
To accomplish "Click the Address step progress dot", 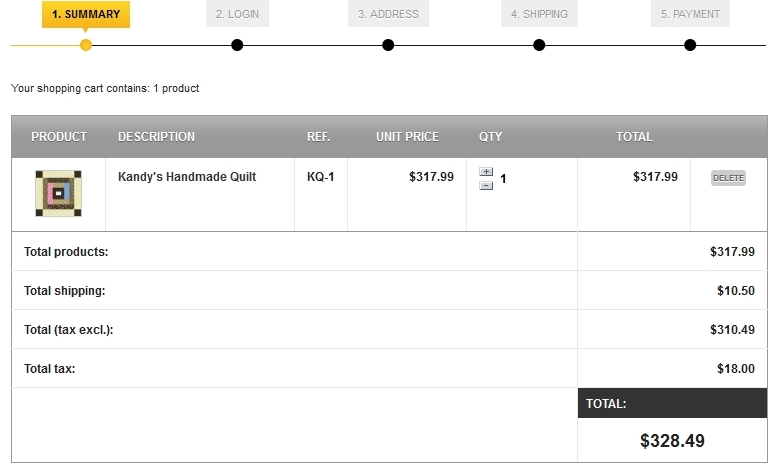I will pos(388,45).
